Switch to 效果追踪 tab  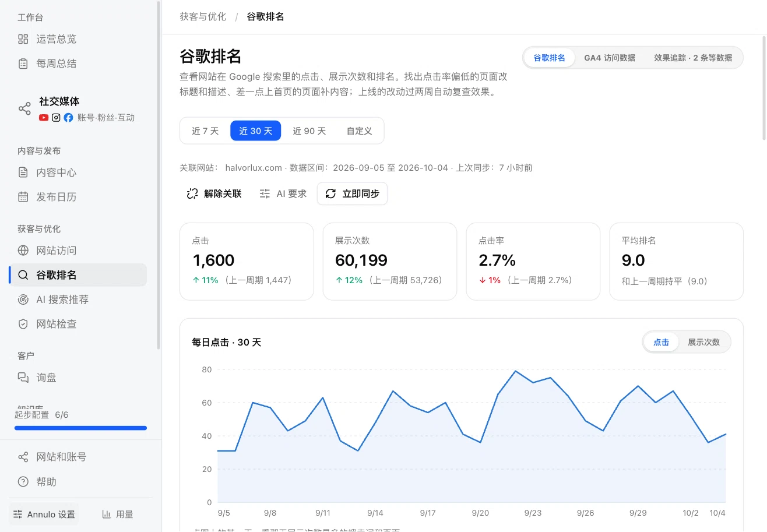693,58
